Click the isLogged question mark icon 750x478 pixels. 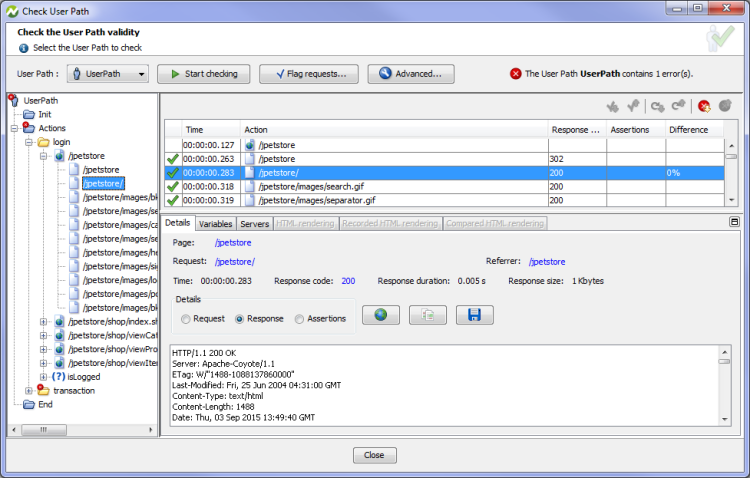click(58, 377)
